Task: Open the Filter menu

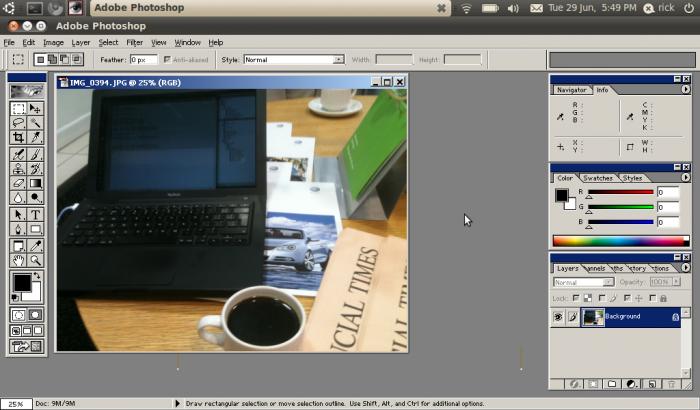Action: [134, 42]
